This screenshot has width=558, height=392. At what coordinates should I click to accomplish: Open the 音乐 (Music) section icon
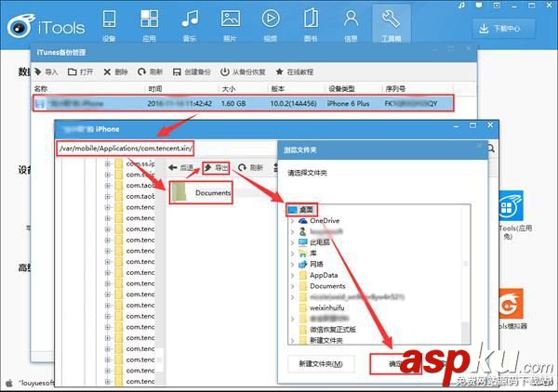(190, 26)
